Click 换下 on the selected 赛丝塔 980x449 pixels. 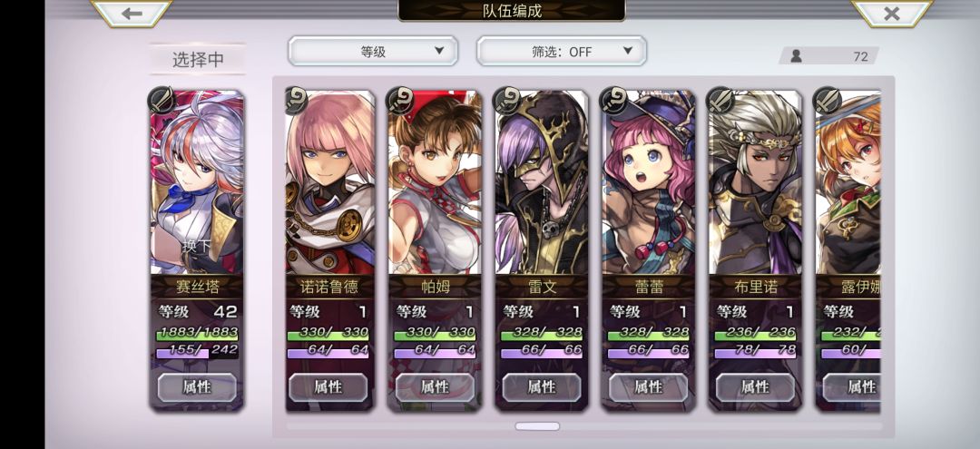(197, 246)
